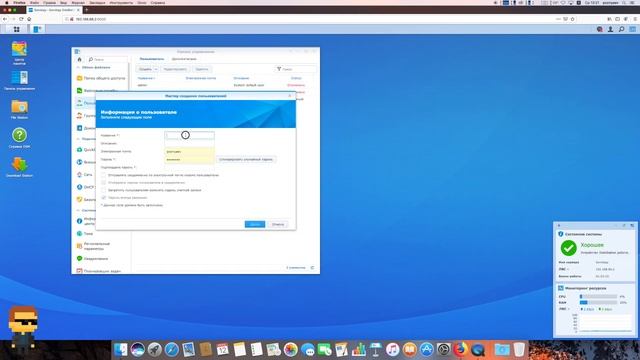Toggle the widgets panel icon in top bar
The height and width of the screenshot is (360, 640).
(x=632, y=29)
